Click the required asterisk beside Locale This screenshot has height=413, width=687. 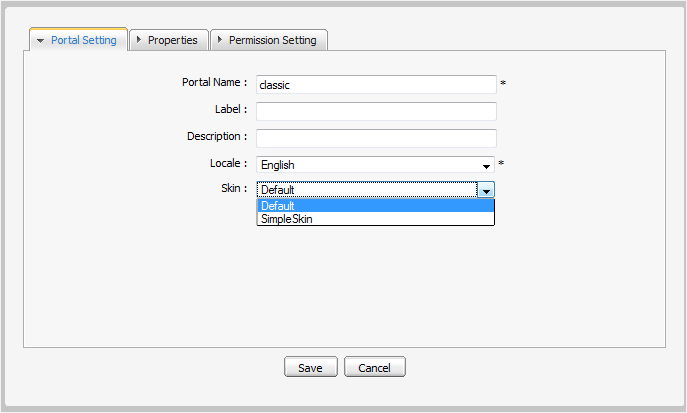pyautogui.click(x=503, y=164)
